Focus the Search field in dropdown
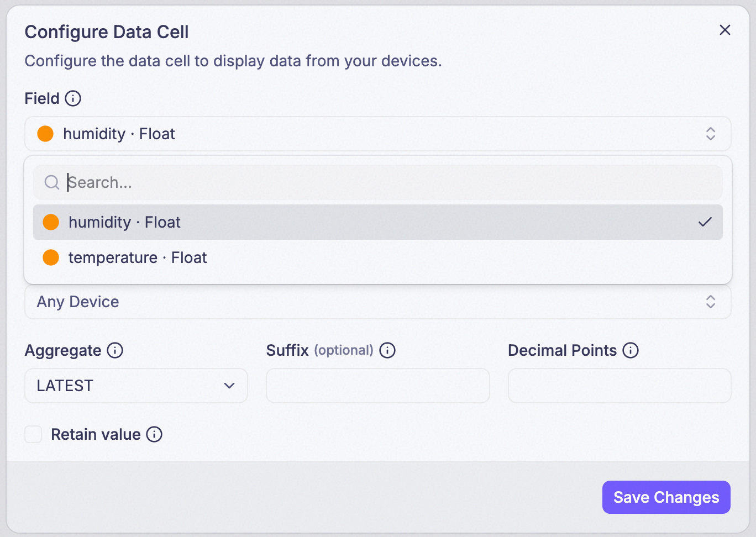 coord(378,182)
